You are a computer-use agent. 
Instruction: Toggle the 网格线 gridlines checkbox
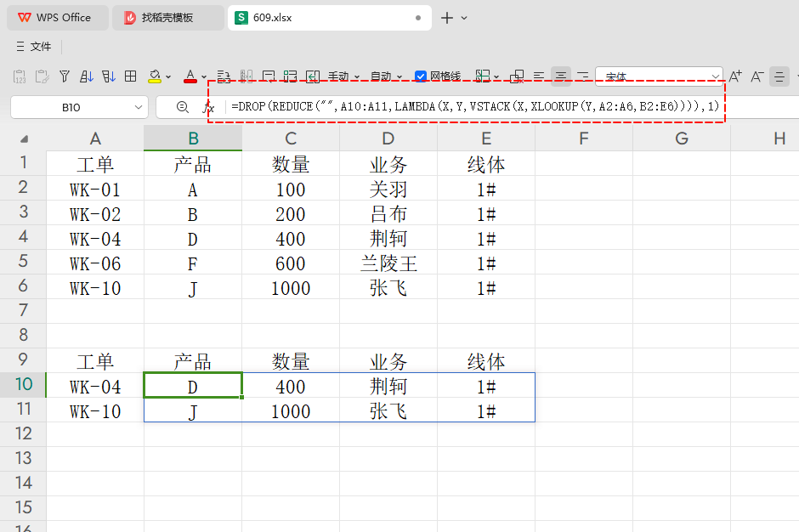[x=421, y=76]
